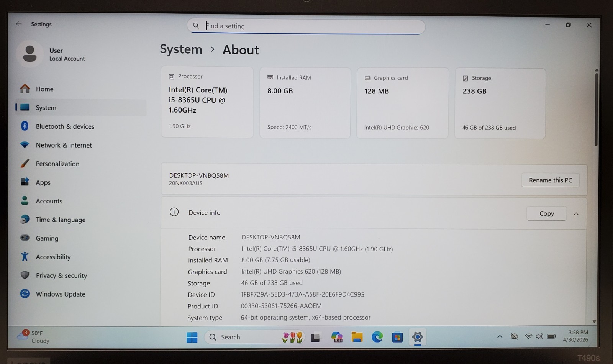Click the search magnifier icon in Settings
613x364 pixels.
click(196, 26)
